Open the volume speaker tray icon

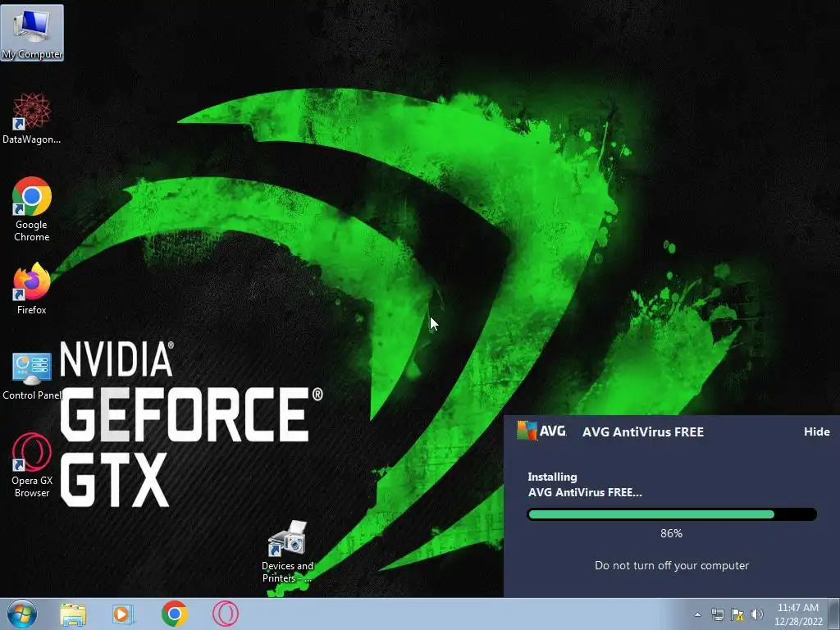pos(757,614)
